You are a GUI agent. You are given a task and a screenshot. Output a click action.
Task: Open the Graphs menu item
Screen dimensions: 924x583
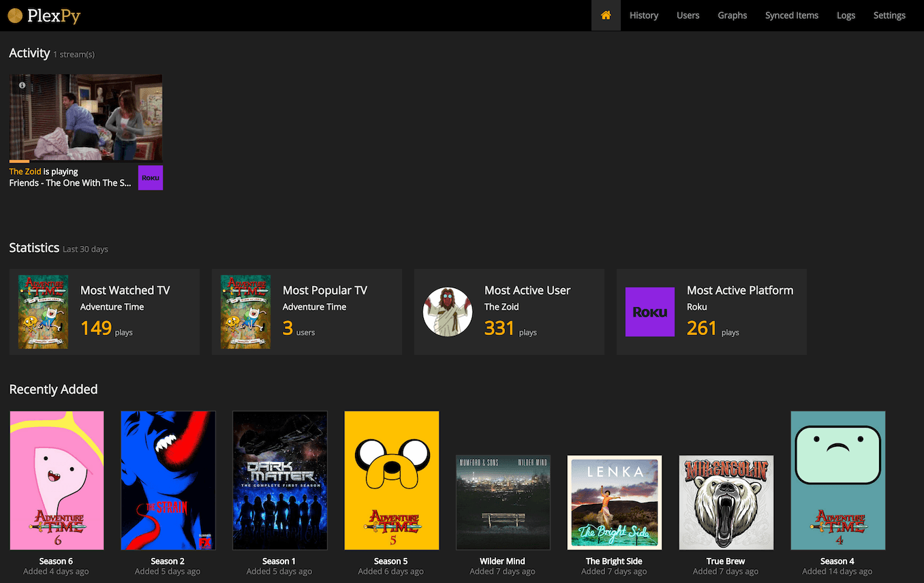coord(732,15)
